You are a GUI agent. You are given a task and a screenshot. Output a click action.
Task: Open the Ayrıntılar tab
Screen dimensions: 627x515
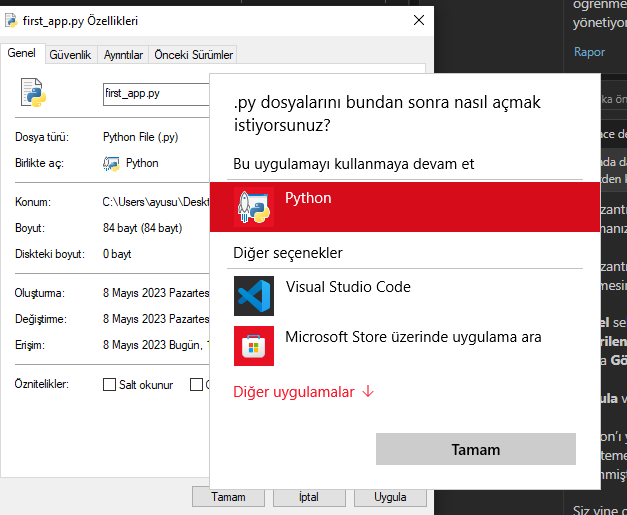(x=123, y=55)
